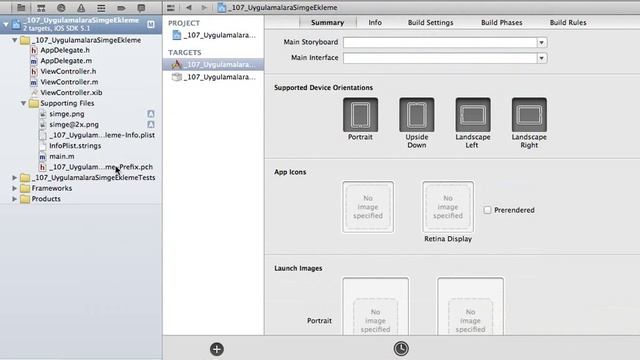Toggle Portrait orientation
The height and width of the screenshot is (360, 640).
[x=360, y=115]
